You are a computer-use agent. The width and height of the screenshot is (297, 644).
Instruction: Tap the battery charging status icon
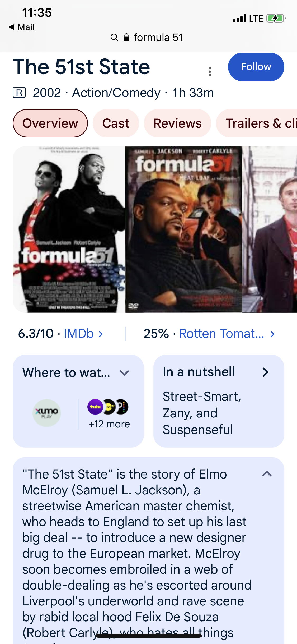point(276,19)
